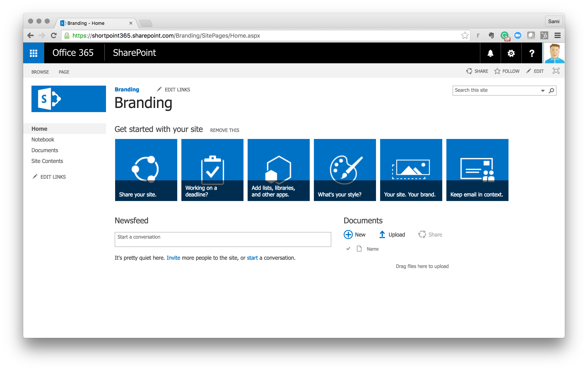Click the Branding top navigation link

pyautogui.click(x=127, y=90)
